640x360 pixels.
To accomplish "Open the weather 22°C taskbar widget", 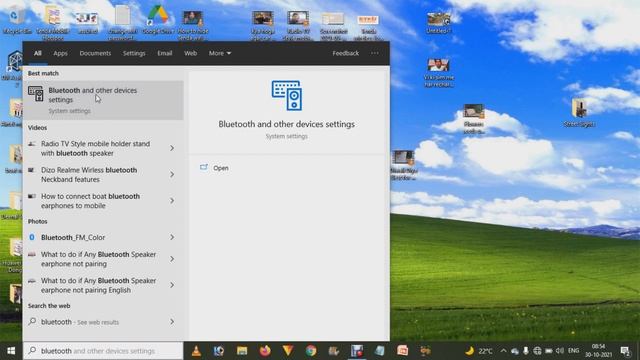I will tap(479, 351).
